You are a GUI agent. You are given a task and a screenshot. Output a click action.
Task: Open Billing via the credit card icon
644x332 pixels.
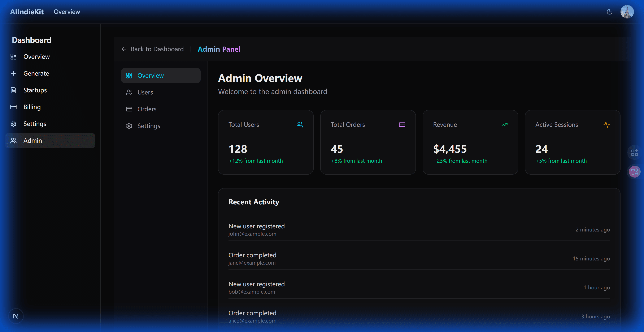pos(13,107)
